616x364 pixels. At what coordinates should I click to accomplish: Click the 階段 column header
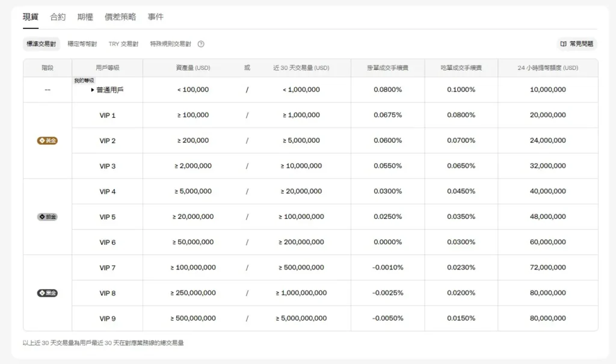[x=48, y=67]
